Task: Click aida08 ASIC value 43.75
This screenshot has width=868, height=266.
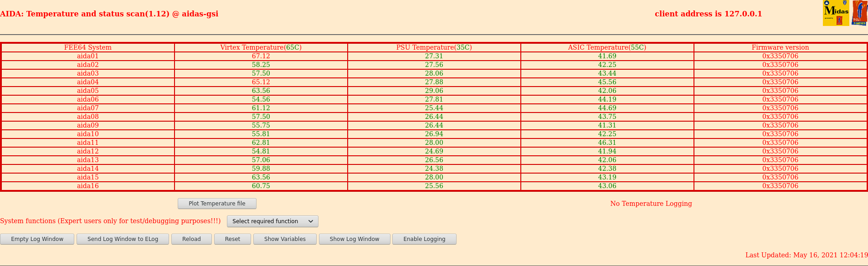Action: [607, 117]
